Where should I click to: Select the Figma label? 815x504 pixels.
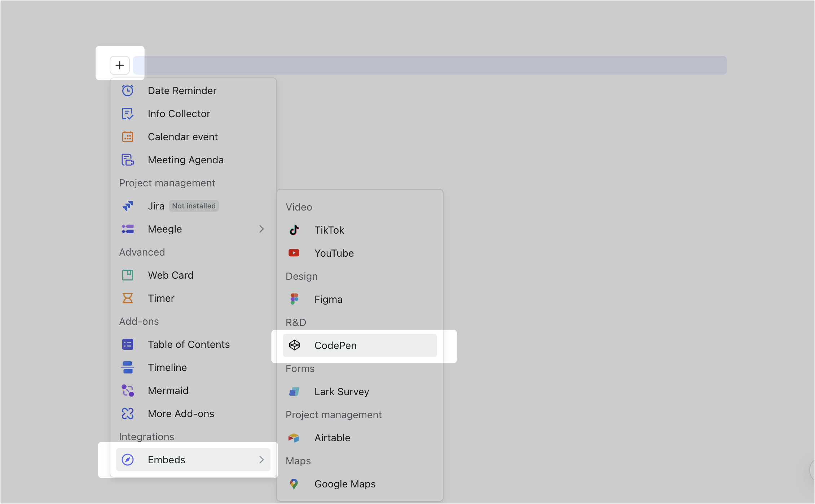tap(328, 299)
